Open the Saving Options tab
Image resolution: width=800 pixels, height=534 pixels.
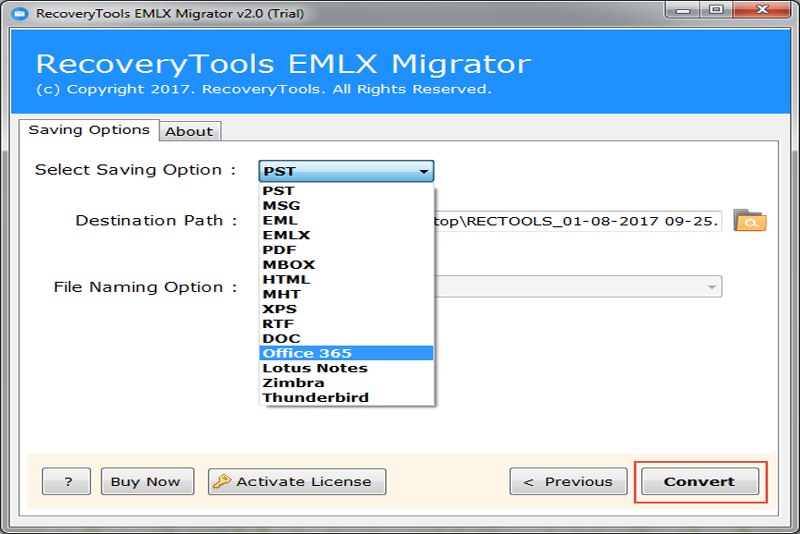pos(89,130)
